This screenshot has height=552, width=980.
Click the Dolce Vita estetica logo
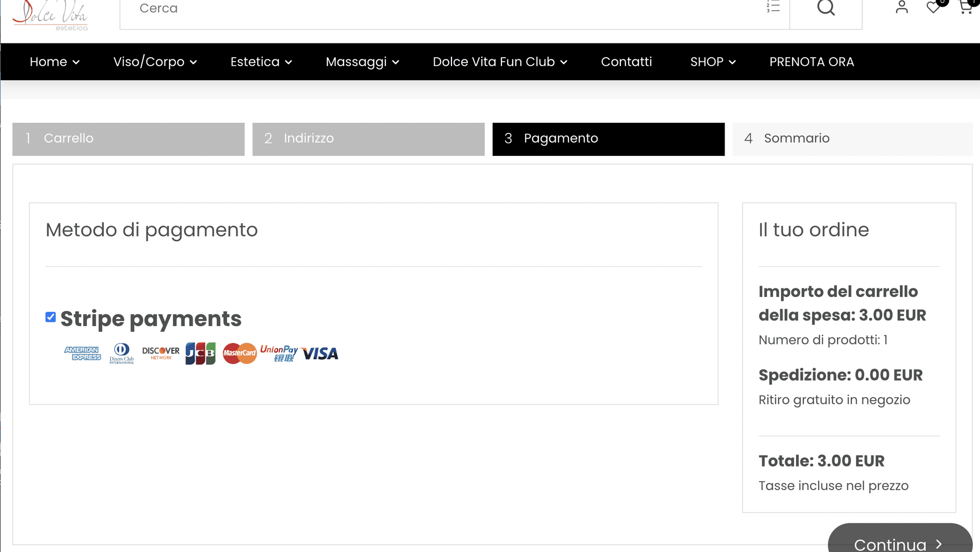pyautogui.click(x=50, y=15)
